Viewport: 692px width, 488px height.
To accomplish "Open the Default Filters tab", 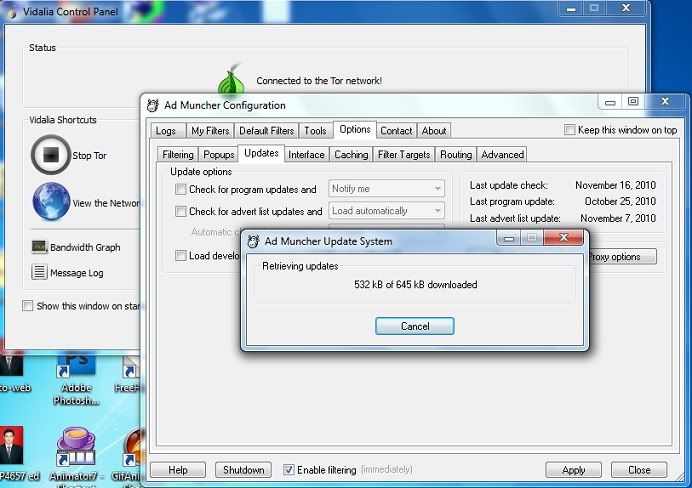I will tap(267, 131).
